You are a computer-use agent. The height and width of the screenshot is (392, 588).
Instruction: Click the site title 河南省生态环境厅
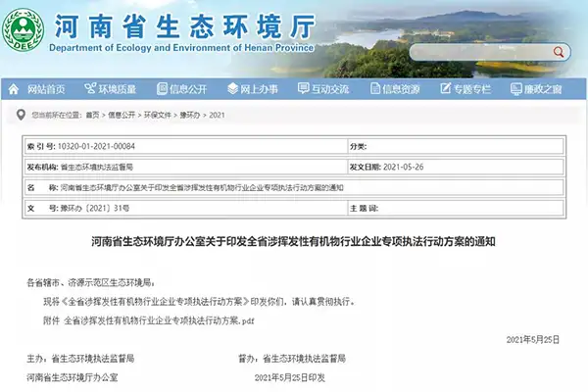(185, 26)
